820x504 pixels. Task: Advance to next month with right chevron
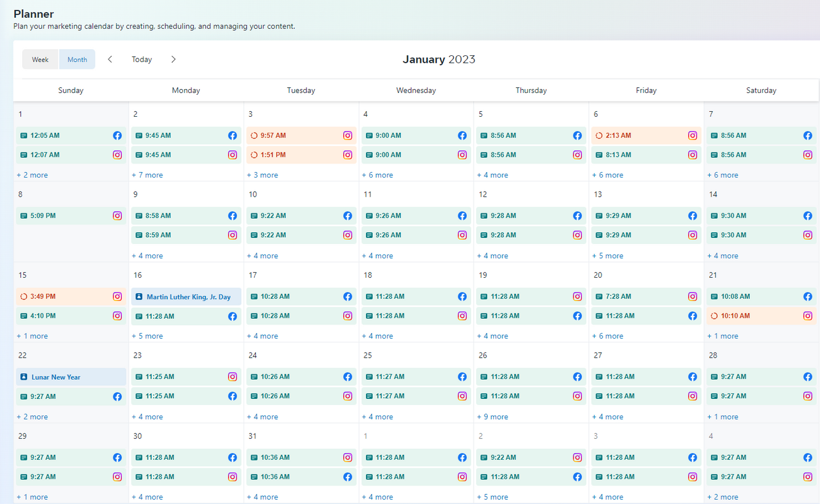pos(173,60)
